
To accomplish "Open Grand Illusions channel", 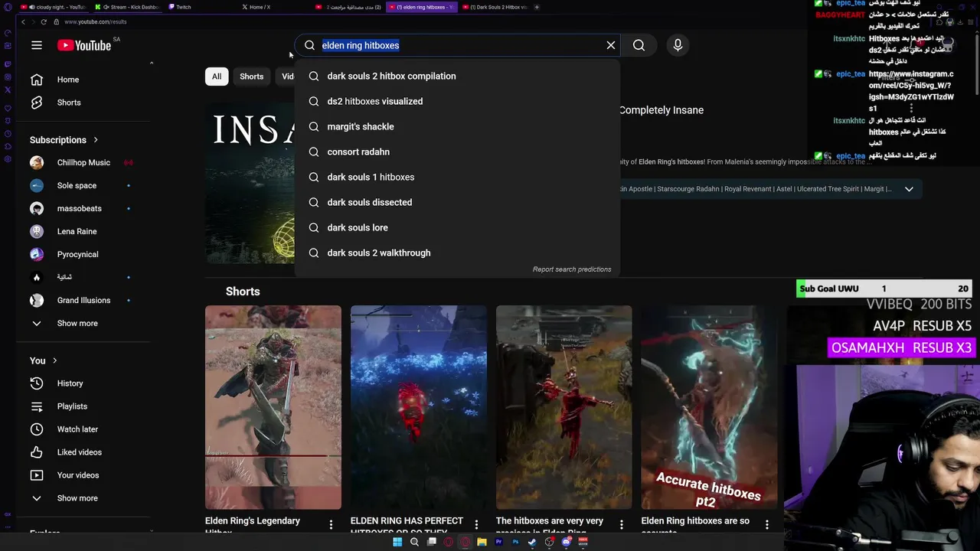I will pos(84,301).
